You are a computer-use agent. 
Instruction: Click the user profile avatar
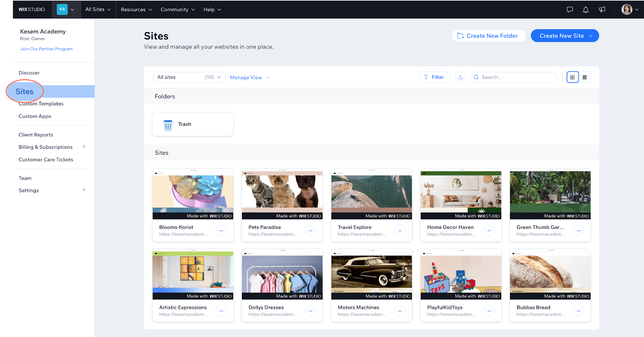(x=627, y=10)
